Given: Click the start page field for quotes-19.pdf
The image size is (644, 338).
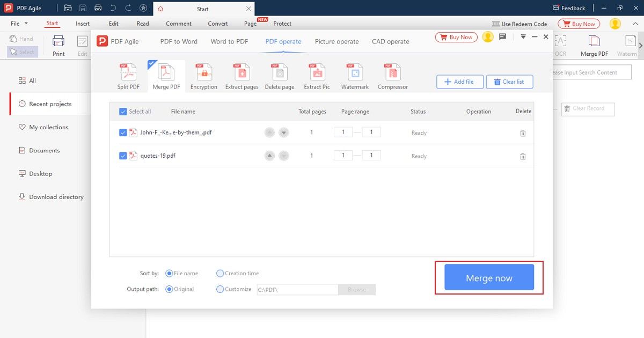Looking at the screenshot, I should 343,156.
